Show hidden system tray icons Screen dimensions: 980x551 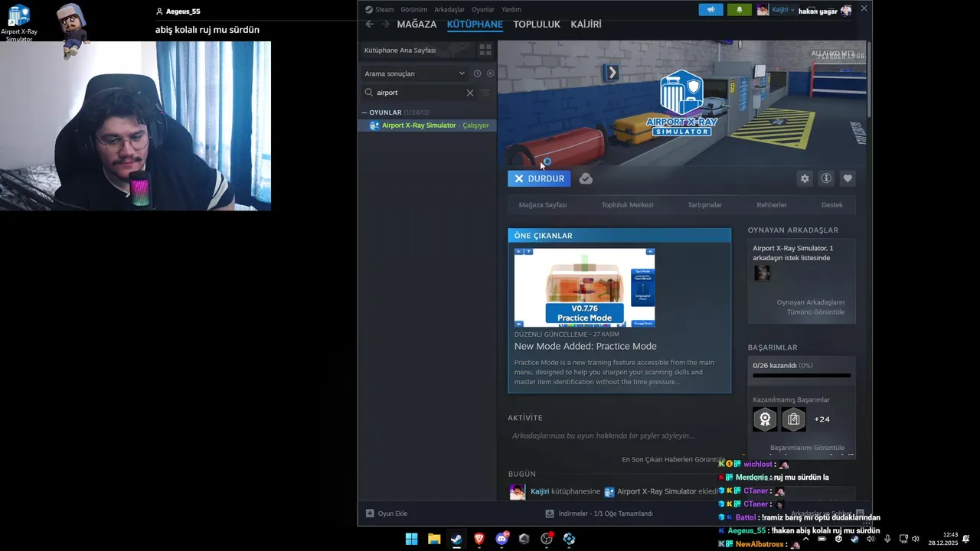click(805, 539)
